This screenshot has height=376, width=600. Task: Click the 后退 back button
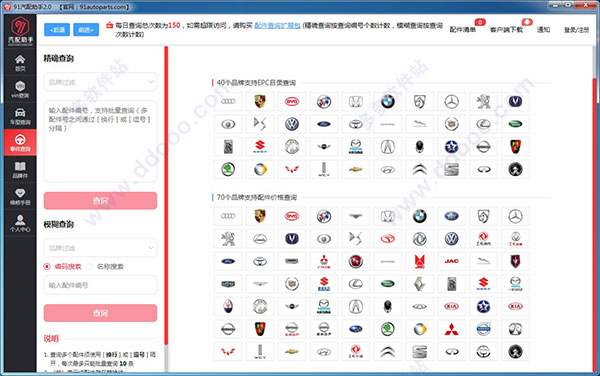[x=57, y=29]
